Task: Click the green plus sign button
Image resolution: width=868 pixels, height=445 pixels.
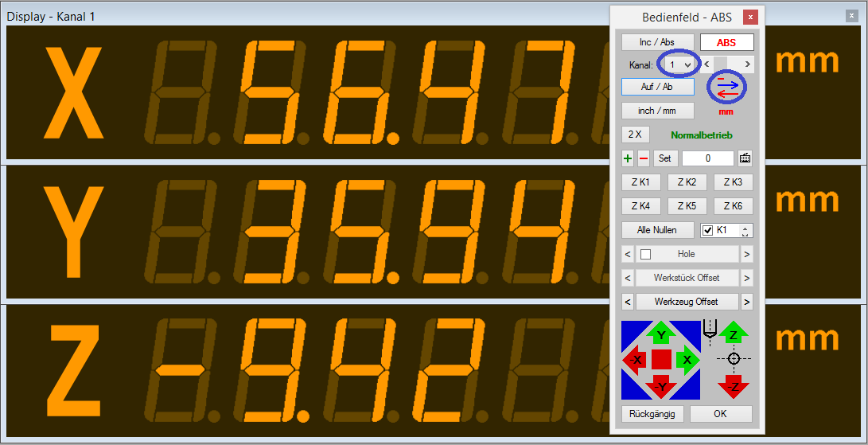Action: (x=628, y=158)
